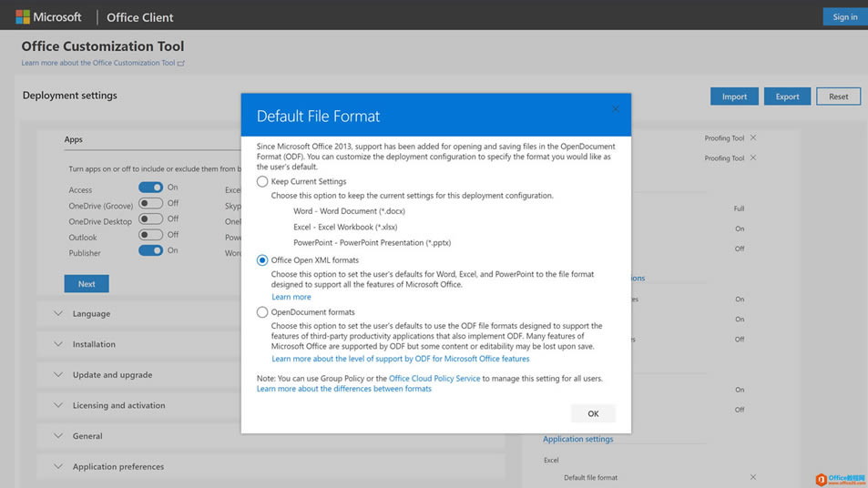This screenshot has width=868, height=488.
Task: Click the Export button
Action: click(787, 97)
